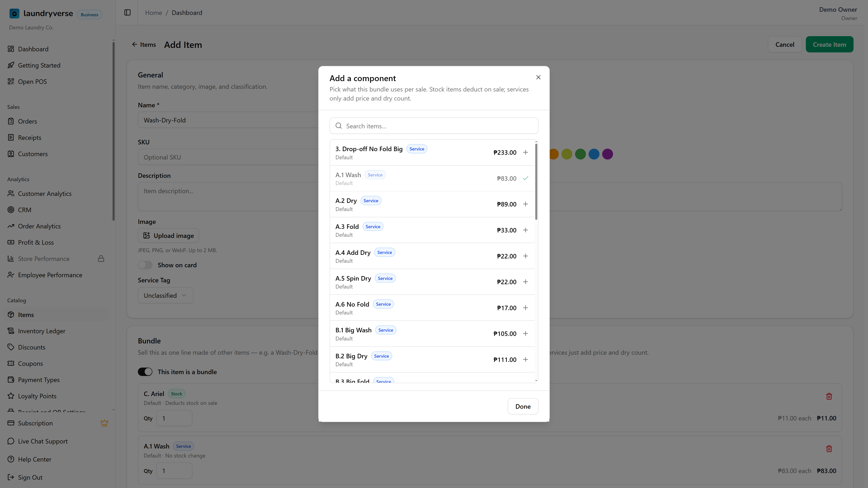Click Done in component dialog

[x=523, y=406]
